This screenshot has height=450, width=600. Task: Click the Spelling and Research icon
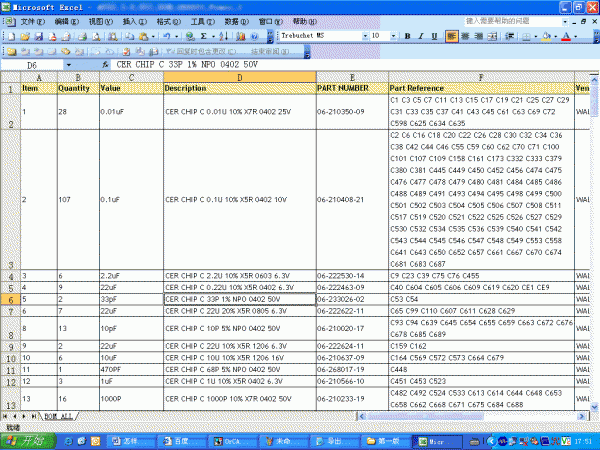(112, 36)
